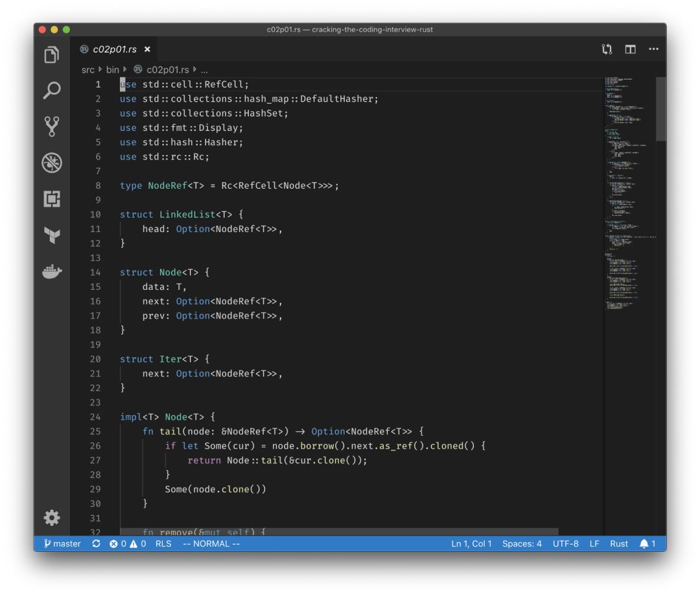
Task: Split the editor to the right
Action: (x=630, y=49)
